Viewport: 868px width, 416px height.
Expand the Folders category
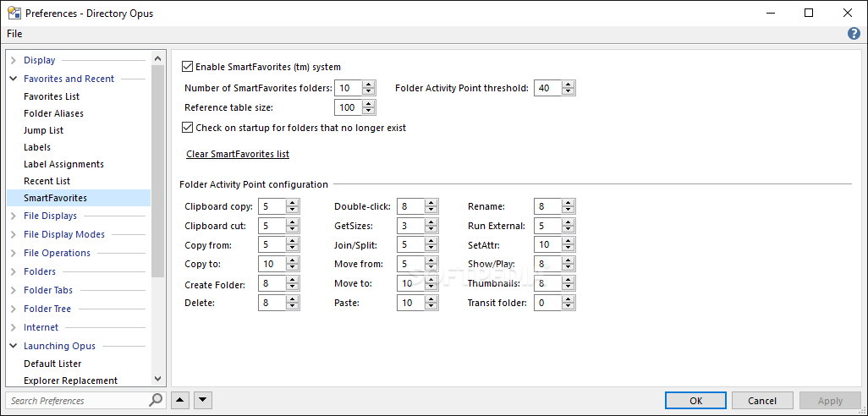pyautogui.click(x=14, y=271)
